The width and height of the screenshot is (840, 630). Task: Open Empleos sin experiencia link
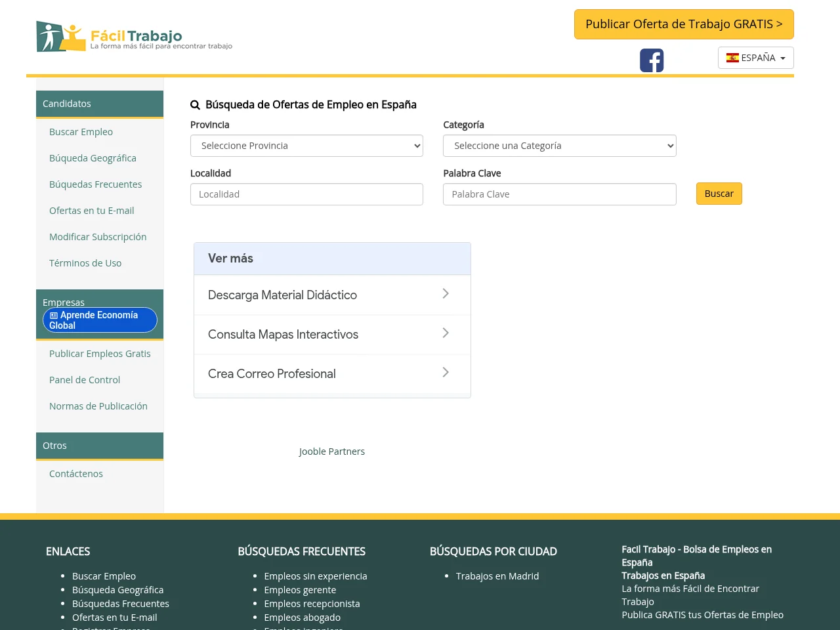point(316,576)
